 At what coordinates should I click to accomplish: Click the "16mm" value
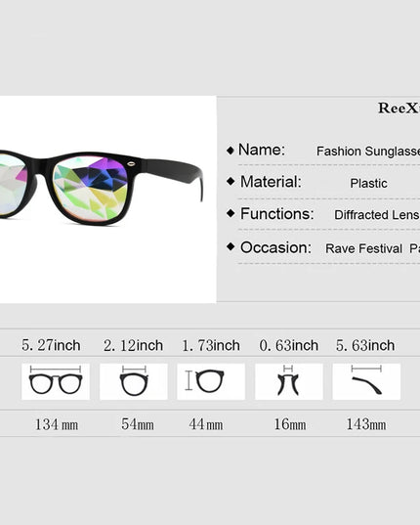tap(290, 424)
